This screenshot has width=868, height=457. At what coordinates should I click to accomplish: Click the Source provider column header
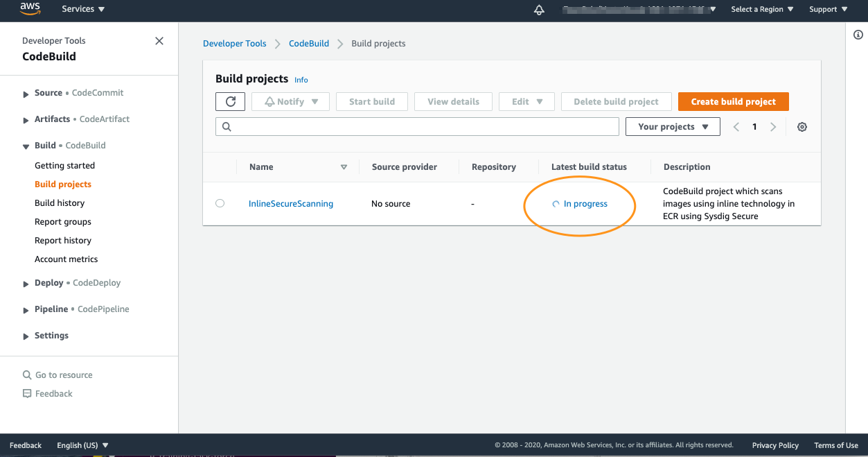[x=405, y=167]
